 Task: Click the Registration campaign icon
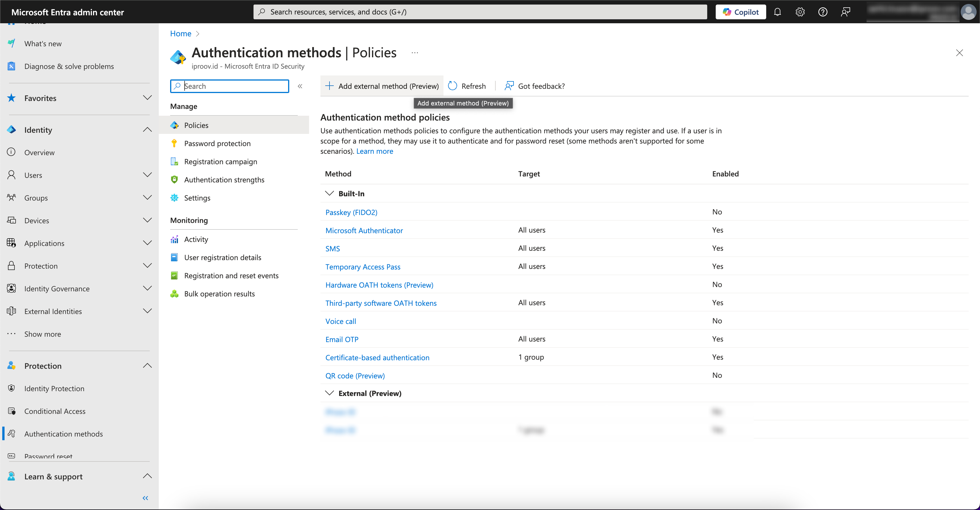tap(174, 161)
